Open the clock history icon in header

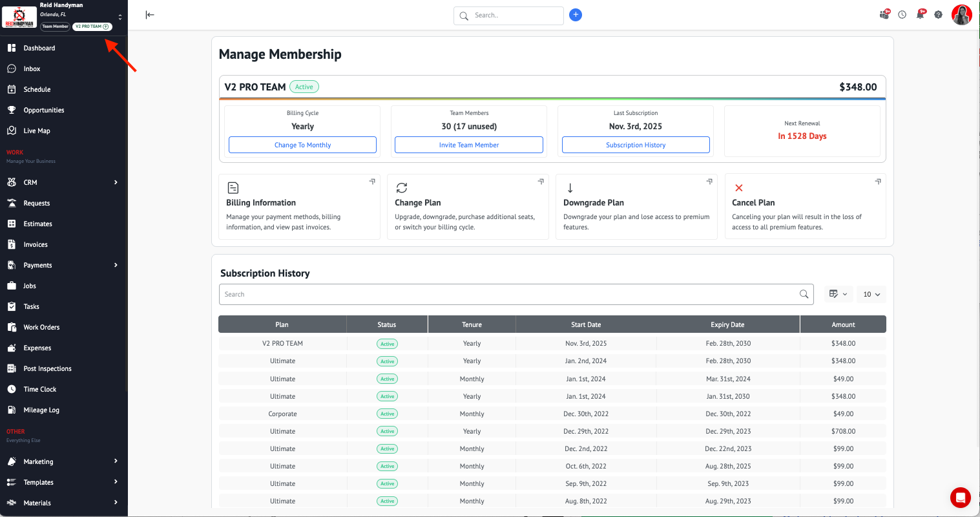tap(902, 15)
